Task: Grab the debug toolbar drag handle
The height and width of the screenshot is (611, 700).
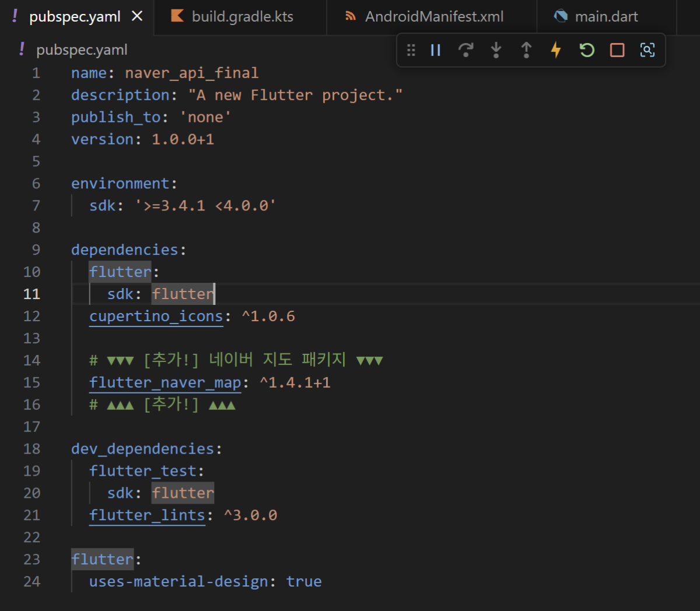Action: pos(411,50)
